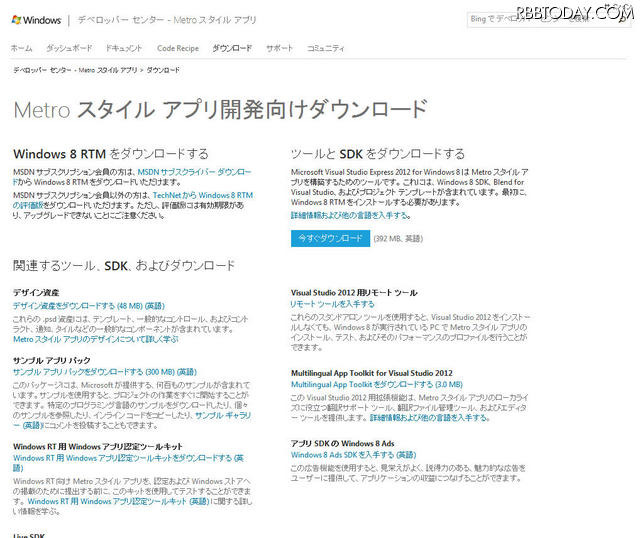The width and height of the screenshot is (640, 538).
Task: Open 詳細情報および他の言語を入手する link under Multilingual Toolkit
Action: [429, 418]
